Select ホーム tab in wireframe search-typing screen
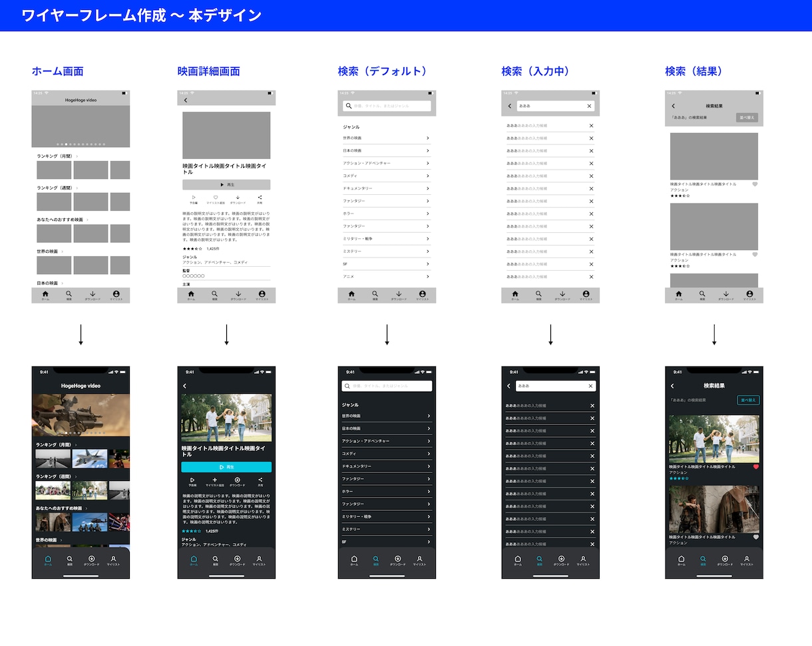812x646 pixels. point(515,295)
